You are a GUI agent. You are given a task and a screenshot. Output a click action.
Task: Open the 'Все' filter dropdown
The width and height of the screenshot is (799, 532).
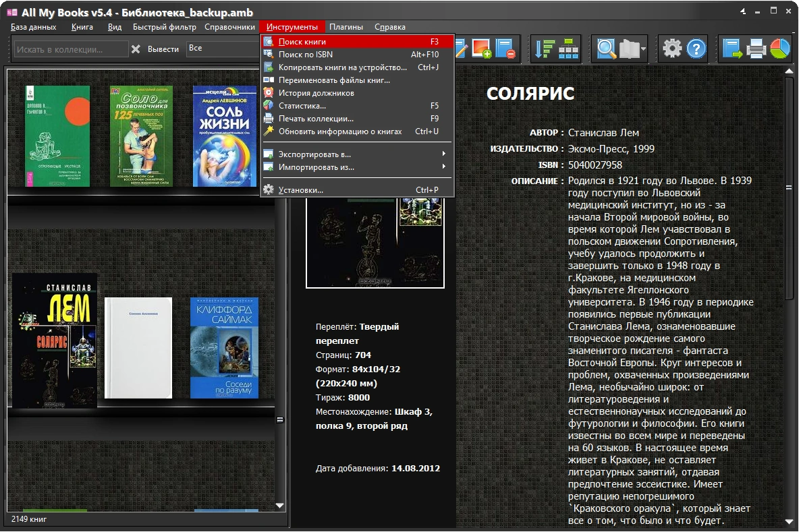pos(223,49)
